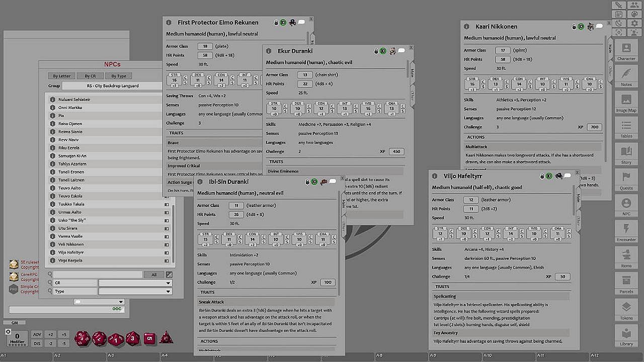Click the By Type grouping button
Screen dimensions: 644x362
[119, 76]
